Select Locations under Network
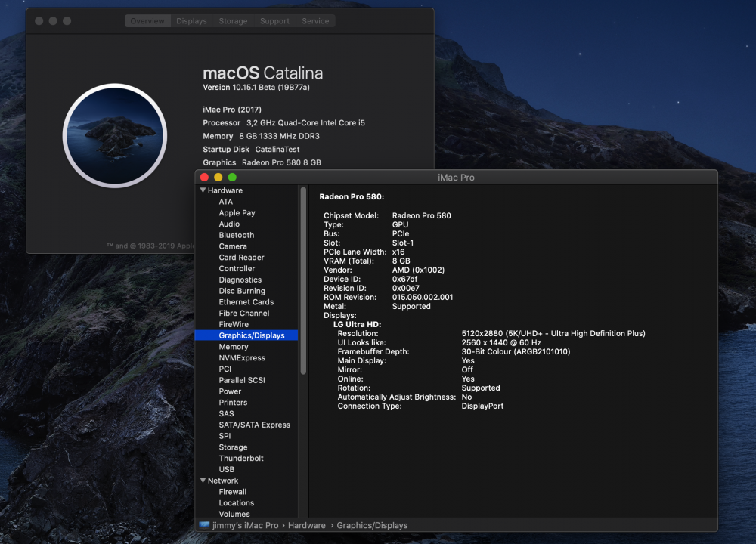 point(236,502)
